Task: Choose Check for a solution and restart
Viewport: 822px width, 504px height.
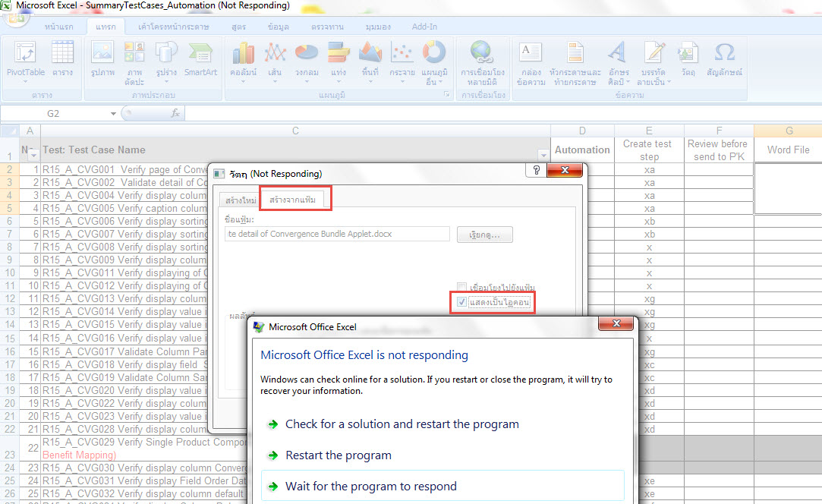Action: [402, 424]
